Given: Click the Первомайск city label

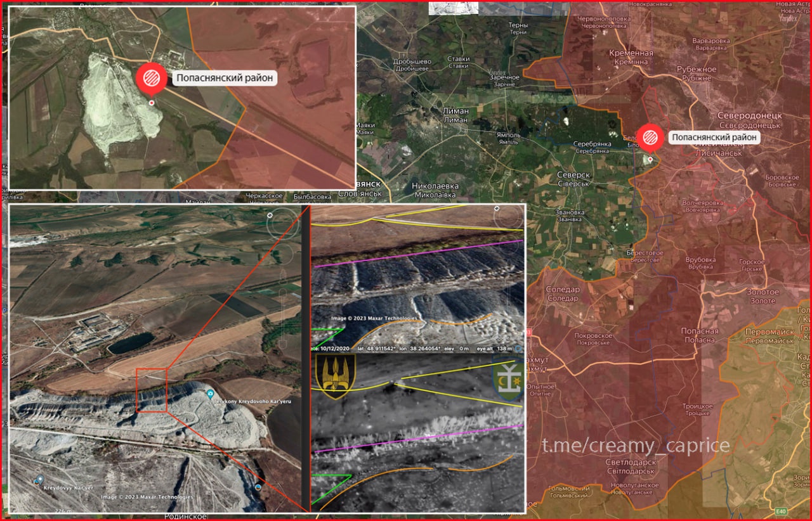Looking at the screenshot, I should [x=769, y=331].
